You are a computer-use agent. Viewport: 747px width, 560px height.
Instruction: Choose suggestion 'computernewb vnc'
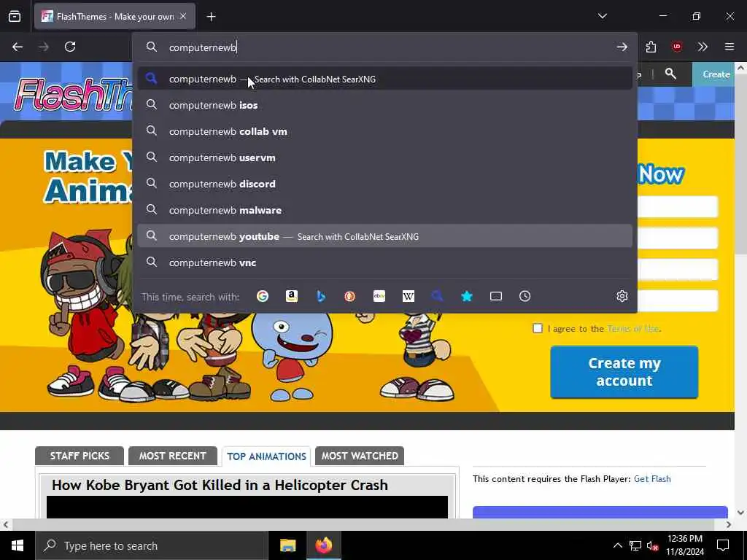click(385, 262)
